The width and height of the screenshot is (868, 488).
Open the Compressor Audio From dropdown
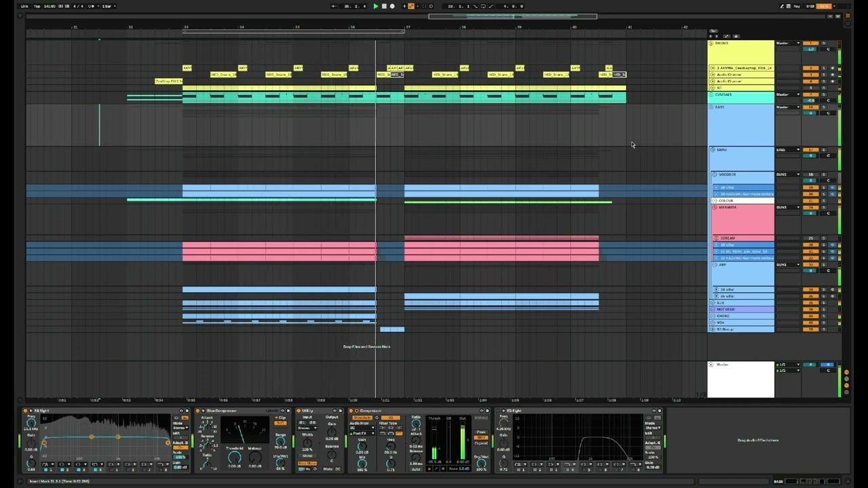tap(362, 428)
